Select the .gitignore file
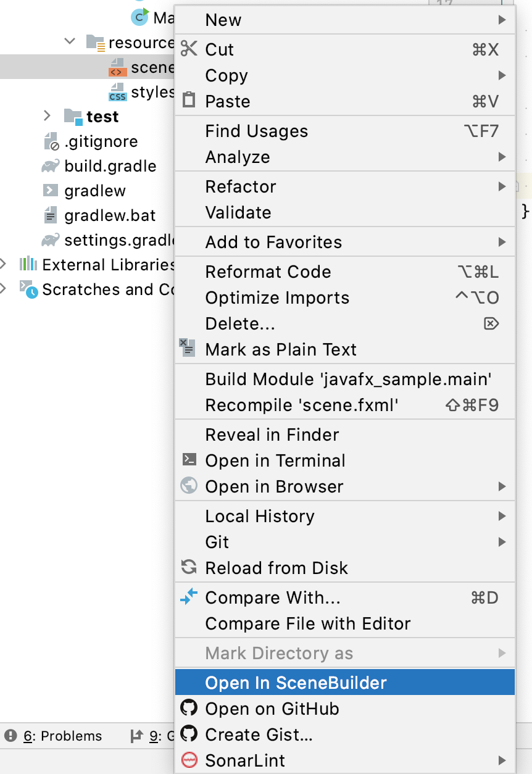 pyautogui.click(x=101, y=141)
